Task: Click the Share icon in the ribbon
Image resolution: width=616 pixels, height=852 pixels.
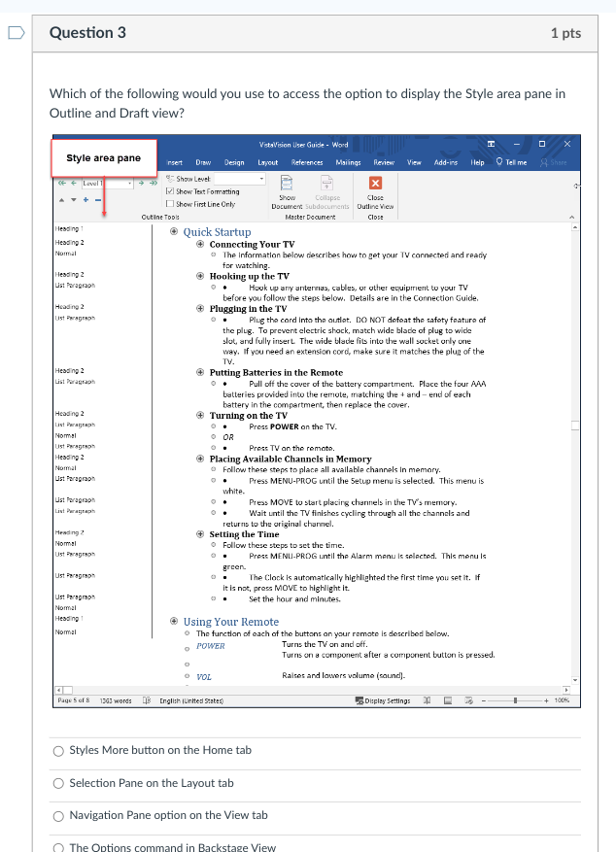Action: [544, 162]
